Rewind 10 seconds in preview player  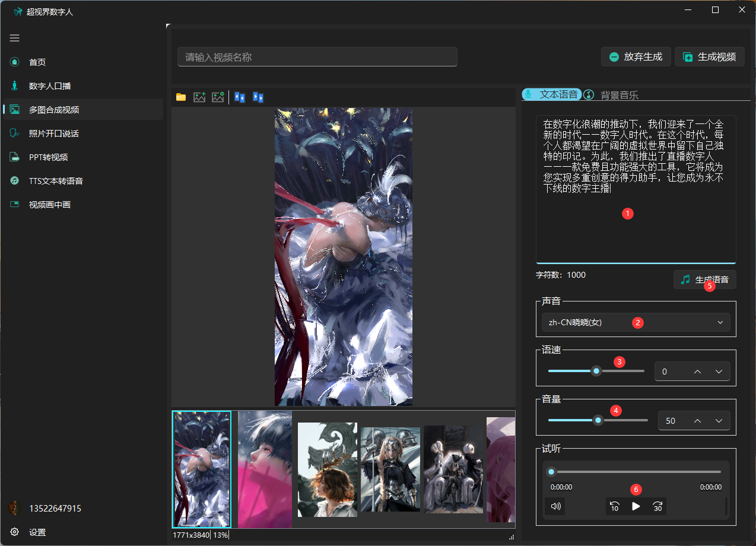pos(615,506)
